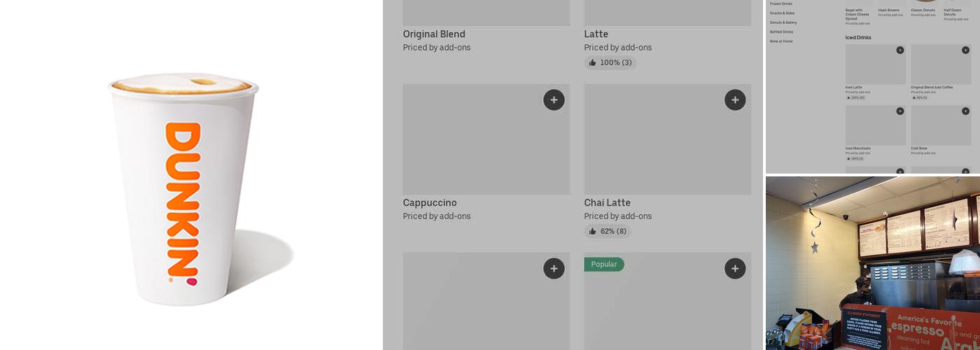Open Snacks & Sides category
The height and width of the screenshot is (350, 980).
pos(782,13)
